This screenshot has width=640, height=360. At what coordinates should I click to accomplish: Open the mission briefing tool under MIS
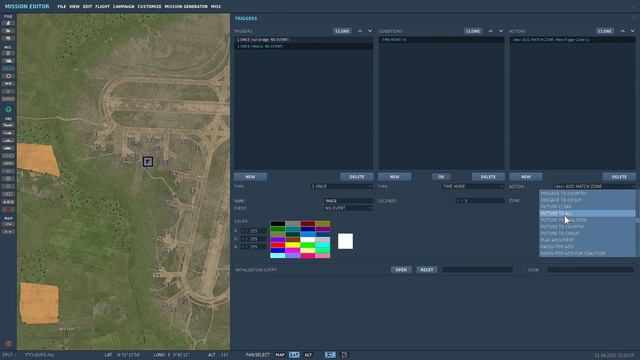(x=8, y=53)
